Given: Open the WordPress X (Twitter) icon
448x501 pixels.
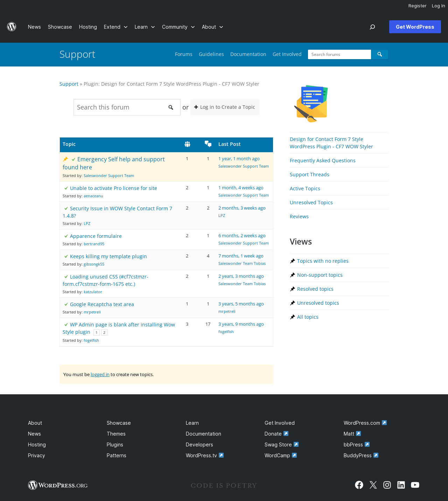Looking at the screenshot, I should click(373, 485).
